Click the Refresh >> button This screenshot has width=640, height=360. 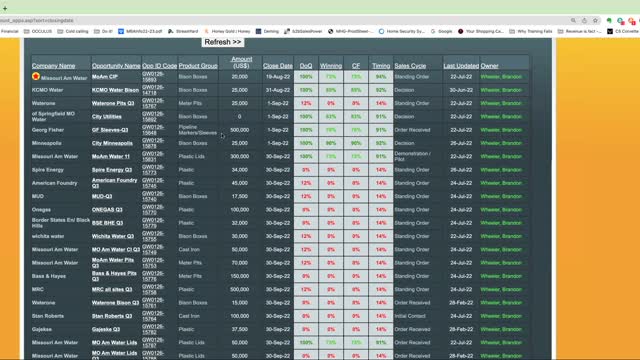223,42
